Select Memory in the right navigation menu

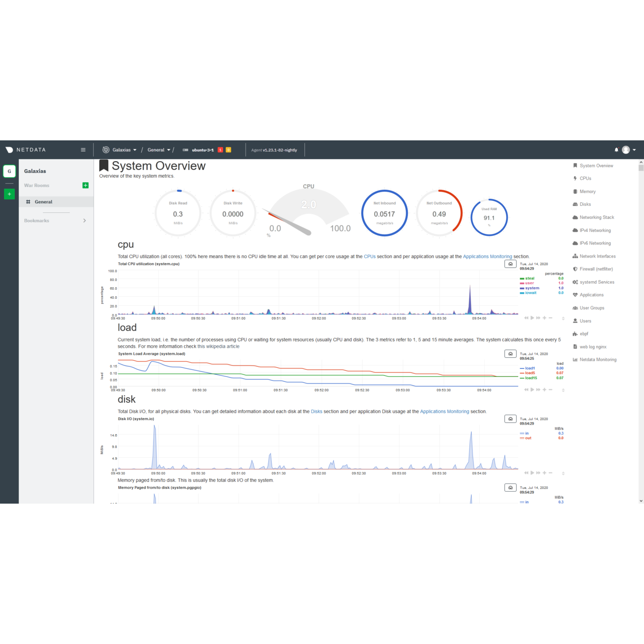pos(587,191)
